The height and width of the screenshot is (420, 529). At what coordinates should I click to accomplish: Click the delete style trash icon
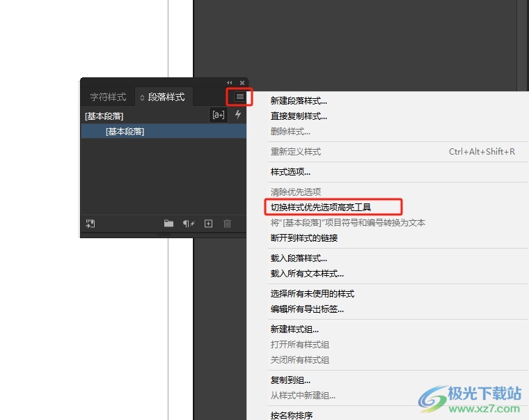pos(227,224)
